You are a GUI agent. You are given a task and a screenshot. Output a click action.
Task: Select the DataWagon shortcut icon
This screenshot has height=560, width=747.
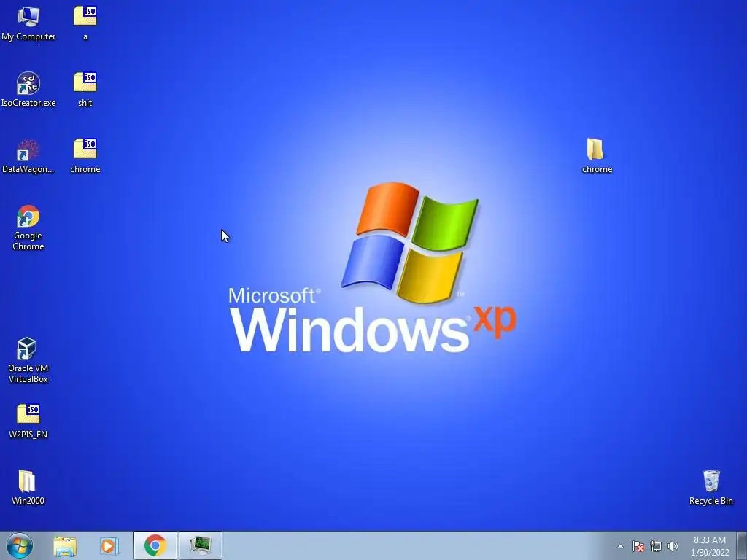pyautogui.click(x=28, y=156)
